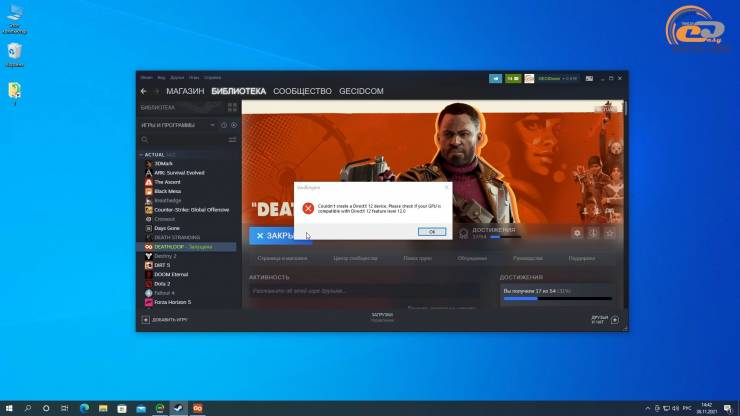
Task: Select Destiny 2 in the library
Action: [x=187, y=256]
